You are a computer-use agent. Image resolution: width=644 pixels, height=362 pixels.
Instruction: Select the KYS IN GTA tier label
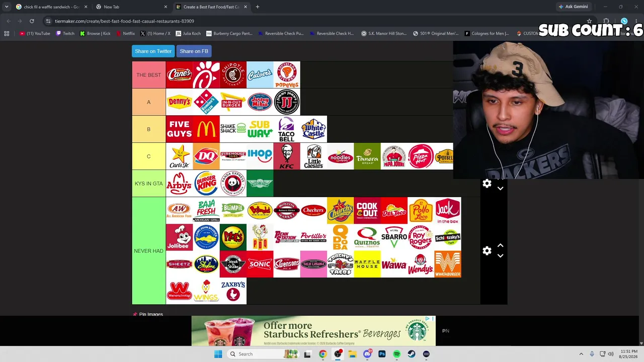click(x=149, y=184)
